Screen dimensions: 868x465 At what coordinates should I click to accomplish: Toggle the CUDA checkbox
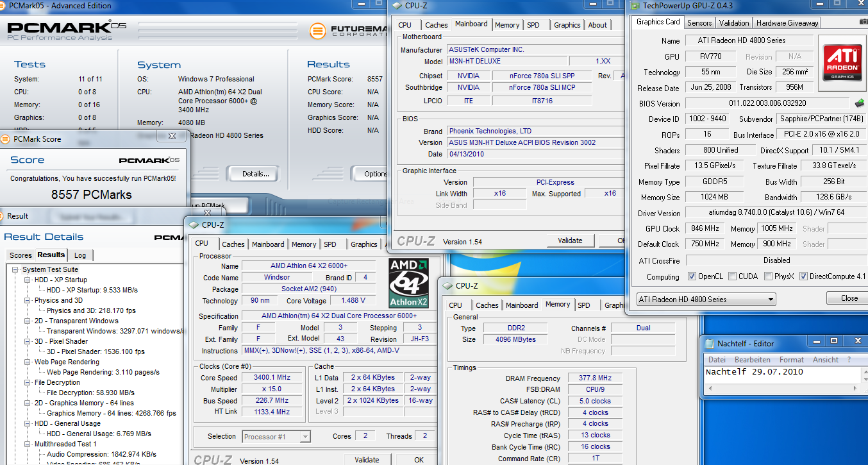[x=732, y=276]
